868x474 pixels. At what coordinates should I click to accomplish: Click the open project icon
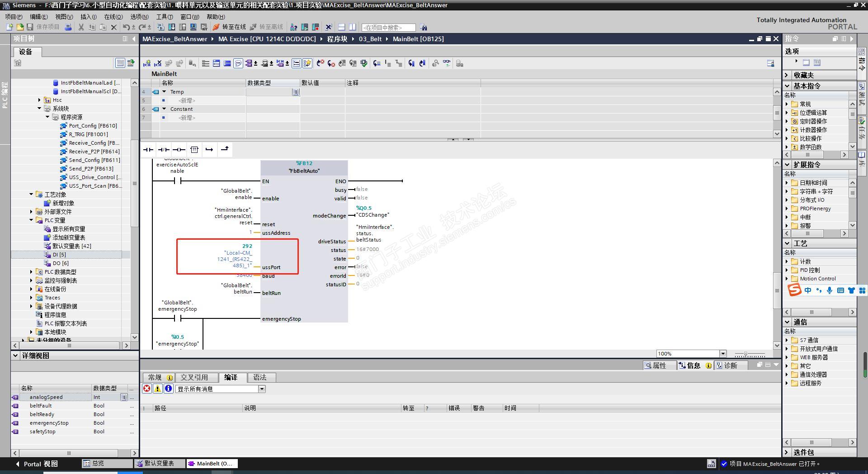[19, 27]
